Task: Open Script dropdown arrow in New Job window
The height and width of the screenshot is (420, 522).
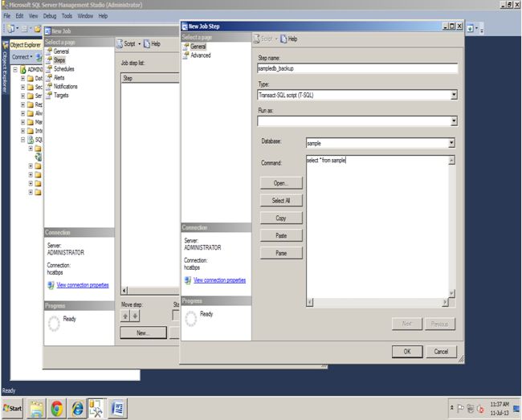Action: click(x=140, y=44)
